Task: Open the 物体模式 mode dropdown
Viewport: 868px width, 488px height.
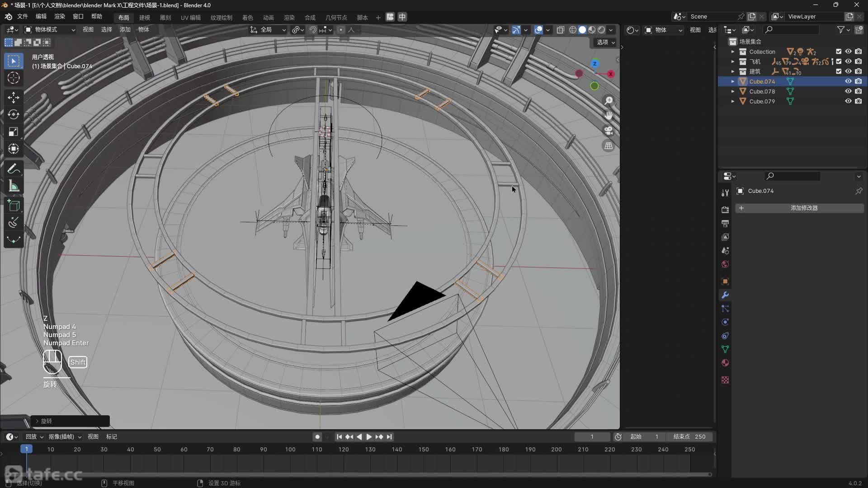Action: click(x=50, y=30)
